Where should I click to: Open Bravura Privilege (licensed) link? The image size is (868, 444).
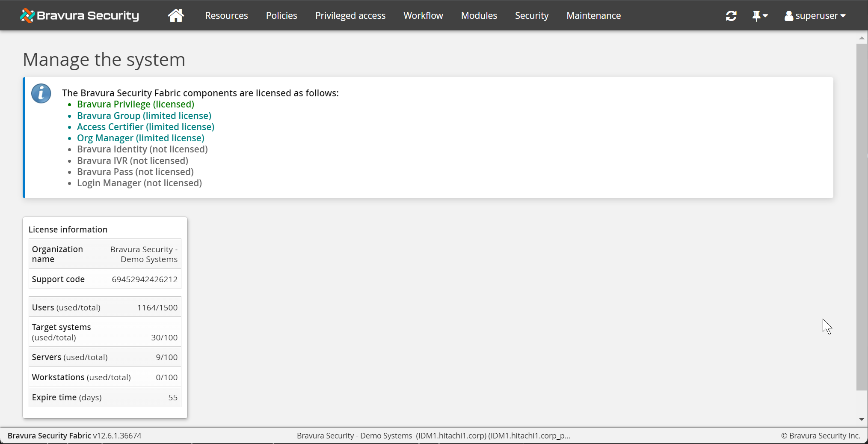click(x=136, y=104)
